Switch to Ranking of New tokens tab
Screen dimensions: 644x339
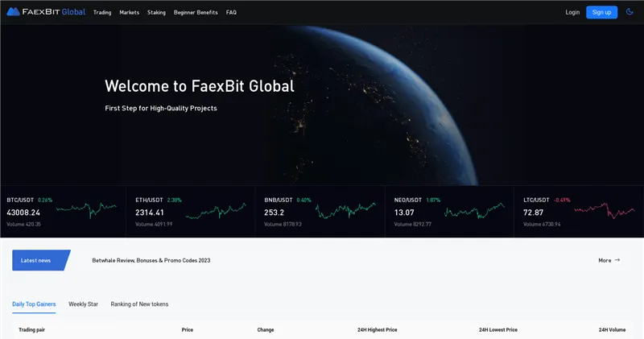pyautogui.click(x=139, y=304)
